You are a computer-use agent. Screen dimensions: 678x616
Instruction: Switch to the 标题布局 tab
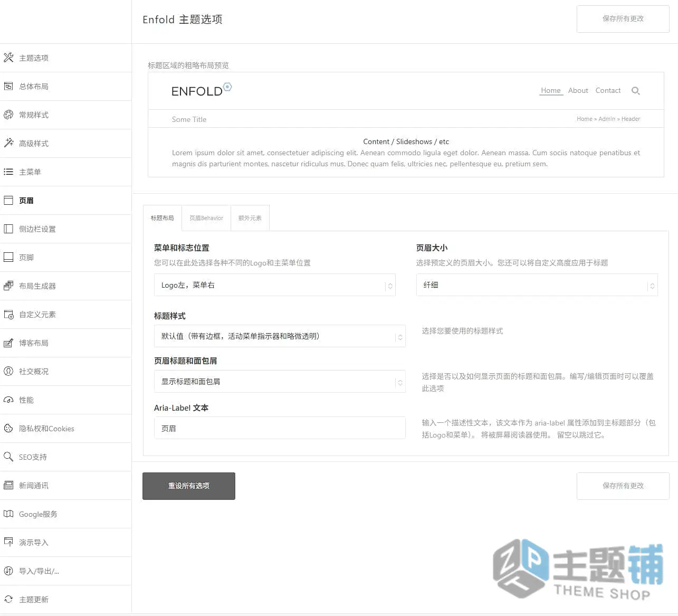[x=163, y=218]
